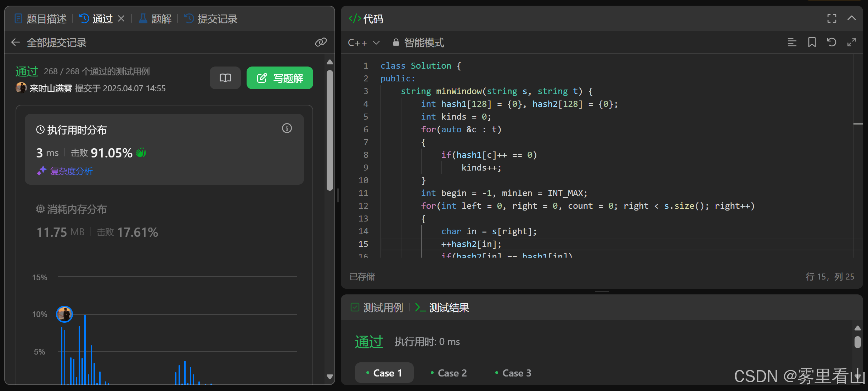Image resolution: width=868 pixels, height=391 pixels.
Task: Click the bookmark icon in code toolbar
Action: [812, 42]
